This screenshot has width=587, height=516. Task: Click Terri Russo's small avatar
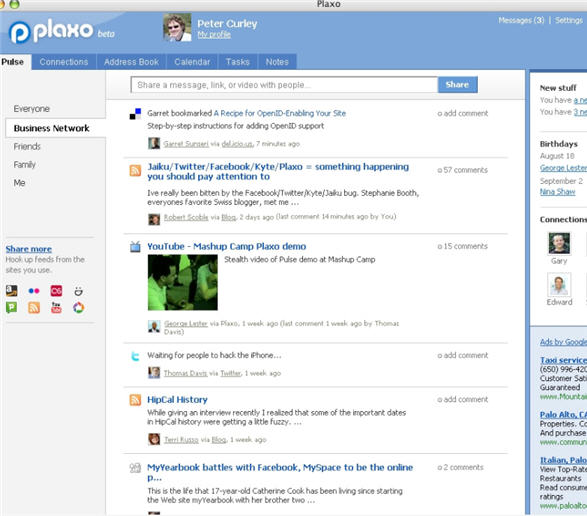(x=154, y=439)
